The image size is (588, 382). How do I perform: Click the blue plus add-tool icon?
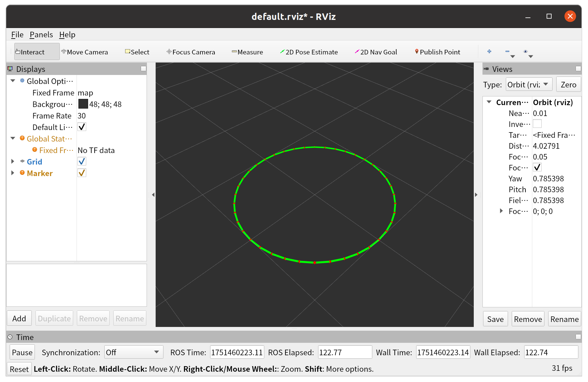click(x=489, y=52)
